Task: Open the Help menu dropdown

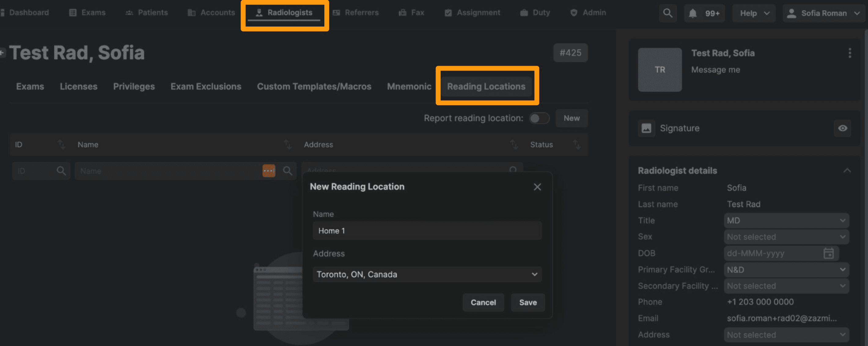Action: coord(754,13)
